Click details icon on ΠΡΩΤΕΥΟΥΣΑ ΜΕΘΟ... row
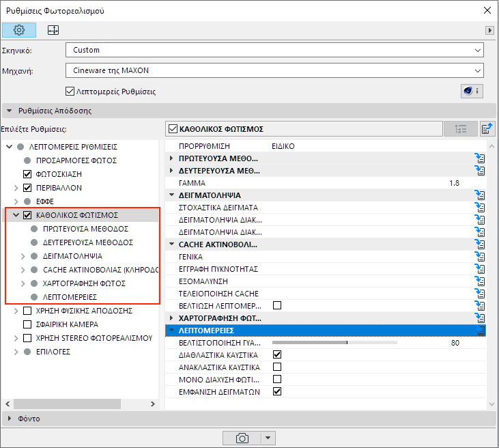Image resolution: width=499 pixels, height=448 pixels. click(480, 158)
